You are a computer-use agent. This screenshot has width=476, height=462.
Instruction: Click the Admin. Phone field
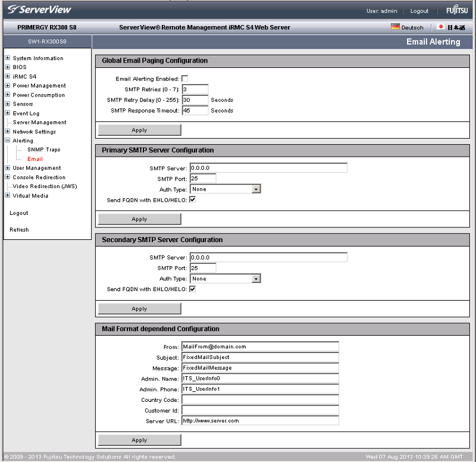(260, 389)
